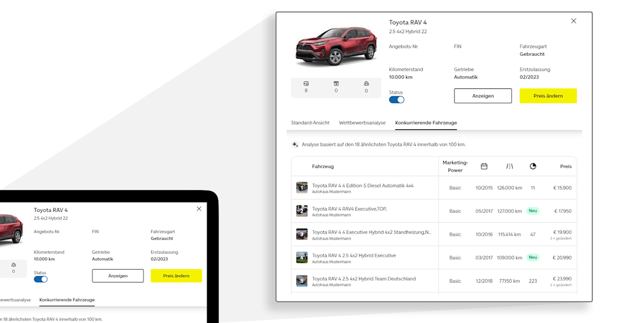
Task: Click Anzeigen in the laptop window
Action: coord(118,276)
